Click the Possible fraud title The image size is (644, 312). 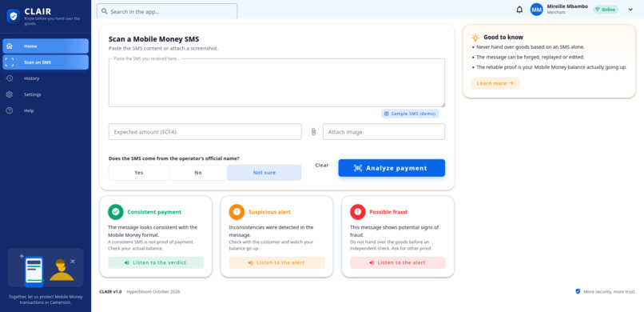[x=388, y=212]
